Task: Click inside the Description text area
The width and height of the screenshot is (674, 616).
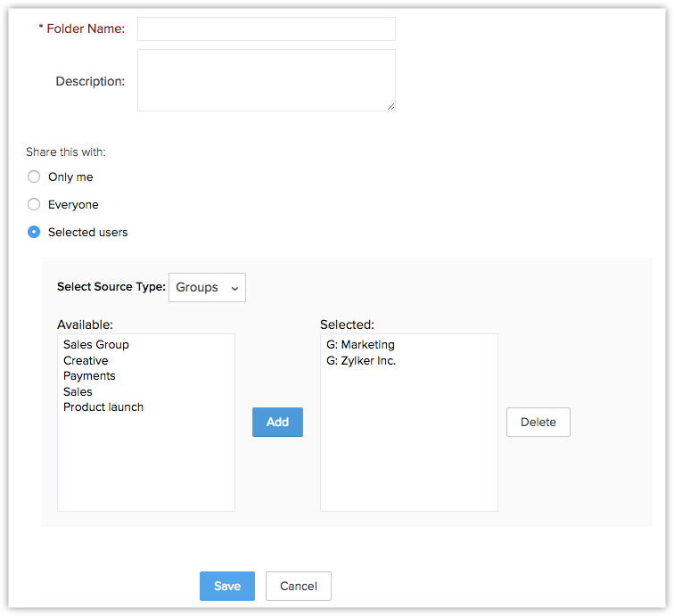Action: tap(266, 80)
